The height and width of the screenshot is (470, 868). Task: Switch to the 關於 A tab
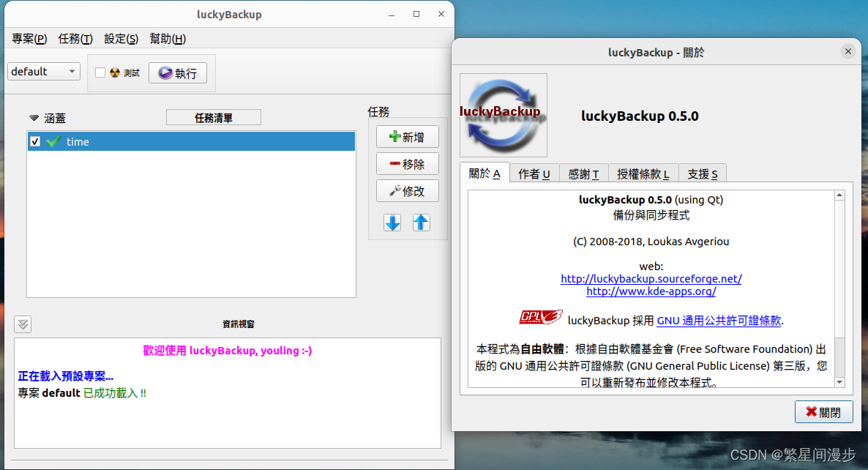pos(484,174)
